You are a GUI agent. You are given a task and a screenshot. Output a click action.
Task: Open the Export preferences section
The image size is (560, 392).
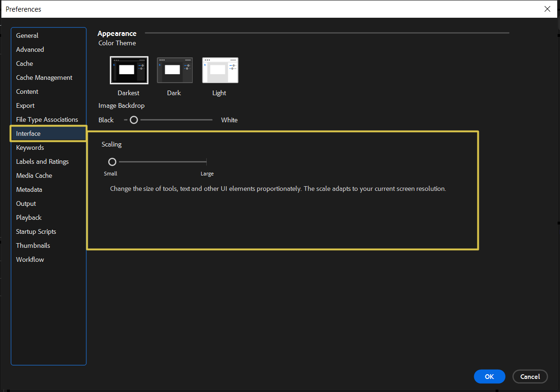(25, 105)
